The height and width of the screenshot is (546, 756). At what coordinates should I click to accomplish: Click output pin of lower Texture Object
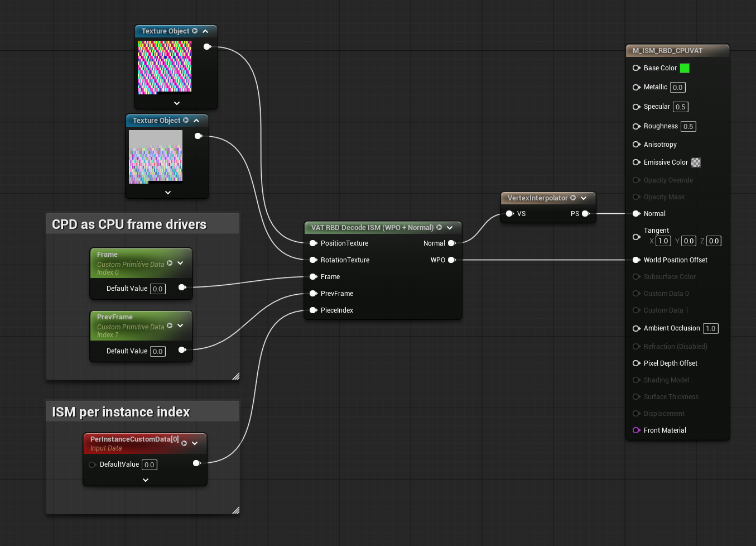click(x=198, y=136)
